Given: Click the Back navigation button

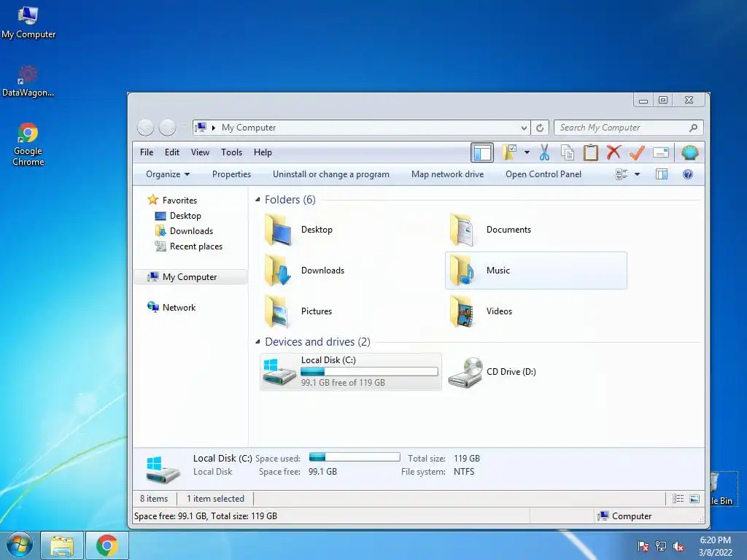Looking at the screenshot, I should [145, 127].
